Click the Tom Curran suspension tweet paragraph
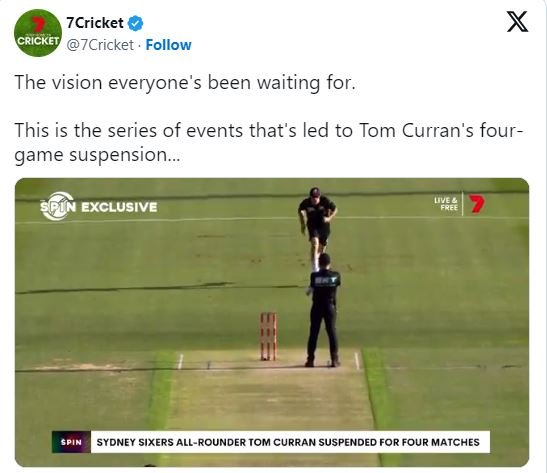The image size is (547, 473). (x=269, y=142)
